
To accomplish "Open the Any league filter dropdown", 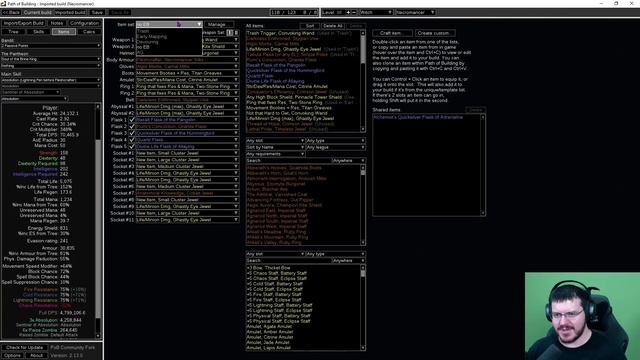I will 336,147.
